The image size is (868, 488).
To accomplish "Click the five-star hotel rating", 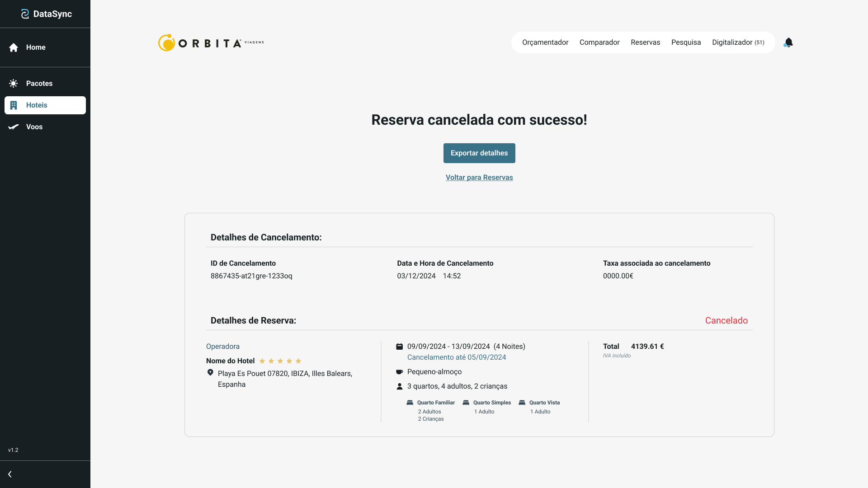I will [280, 361].
